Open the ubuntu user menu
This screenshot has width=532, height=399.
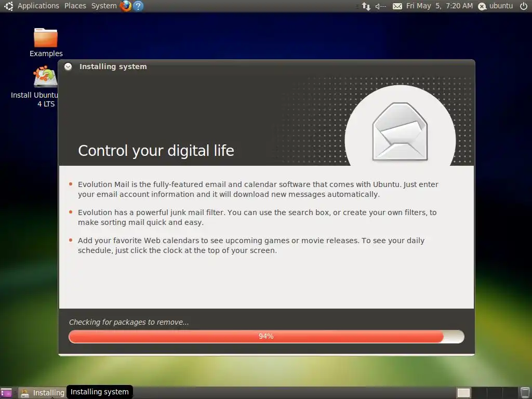(496, 6)
